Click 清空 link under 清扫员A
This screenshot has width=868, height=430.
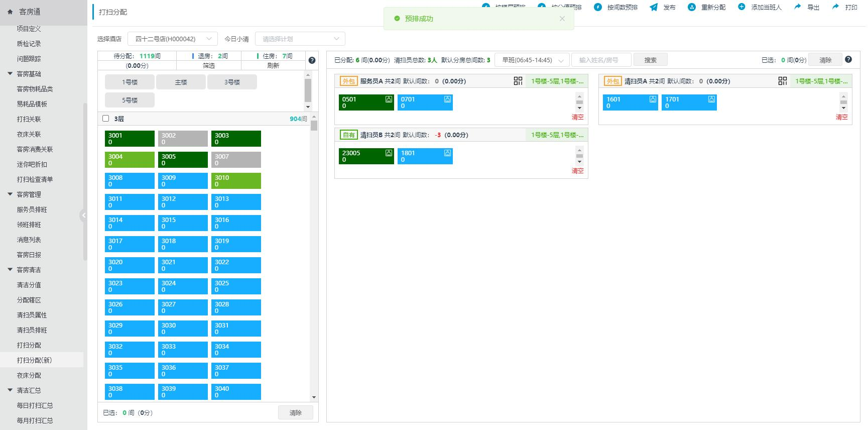841,117
